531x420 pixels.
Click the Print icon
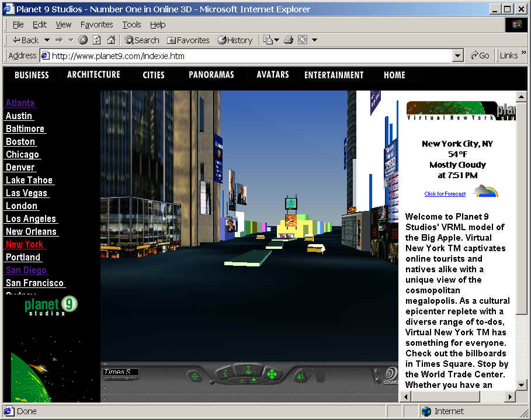(289, 40)
